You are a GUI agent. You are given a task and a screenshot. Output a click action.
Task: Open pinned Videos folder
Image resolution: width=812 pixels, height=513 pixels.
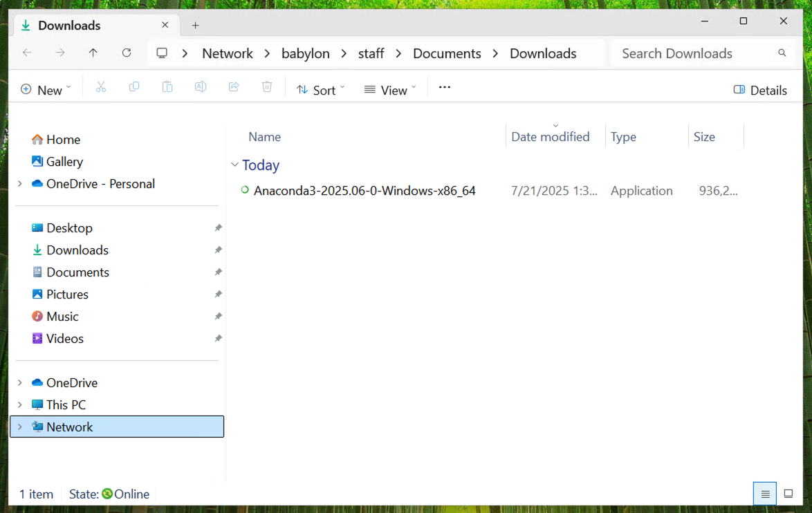tap(65, 339)
